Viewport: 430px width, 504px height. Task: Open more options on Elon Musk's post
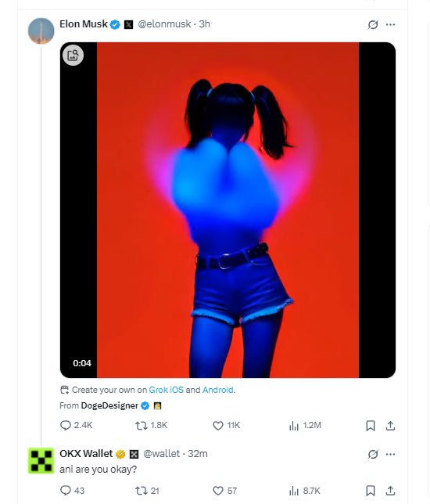pos(390,24)
